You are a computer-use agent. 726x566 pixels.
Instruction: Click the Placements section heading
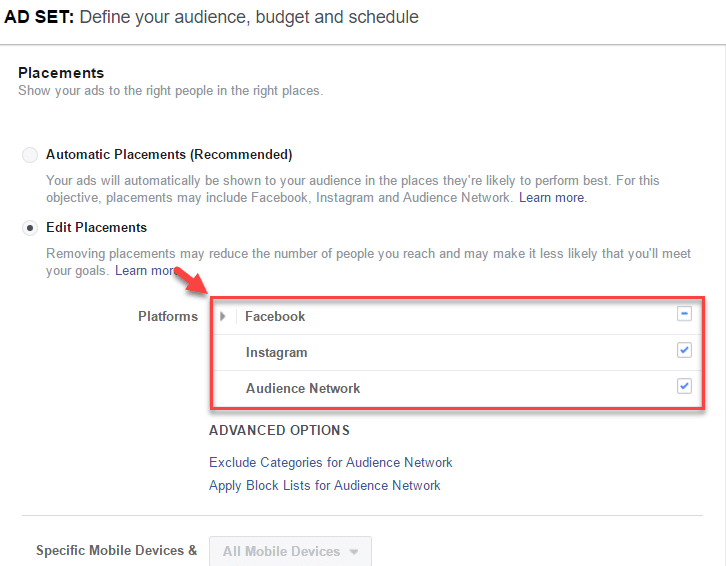[61, 73]
